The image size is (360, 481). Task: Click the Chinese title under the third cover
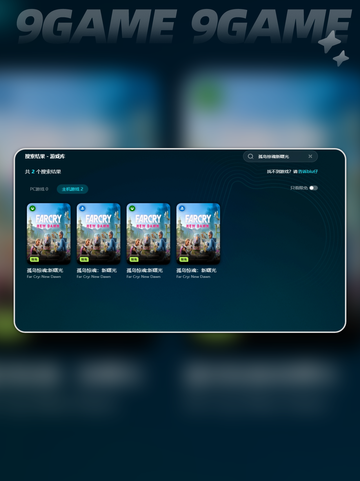pos(144,270)
